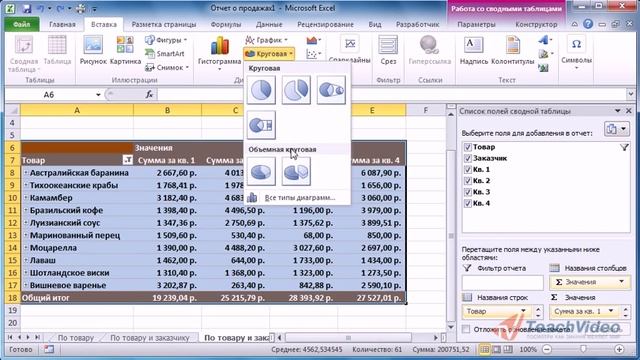The width and height of the screenshot is (640, 360).
Task: Switch to the Главная ribbon tab
Action: tap(62, 24)
